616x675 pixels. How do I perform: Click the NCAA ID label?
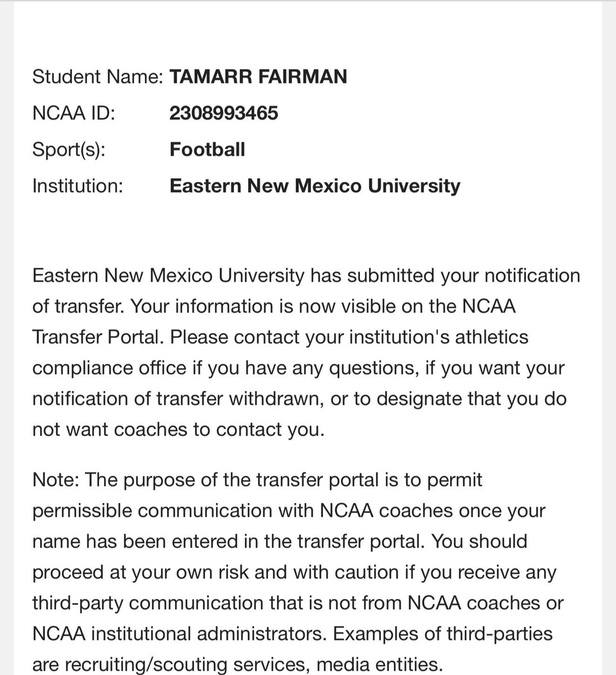click(x=74, y=113)
